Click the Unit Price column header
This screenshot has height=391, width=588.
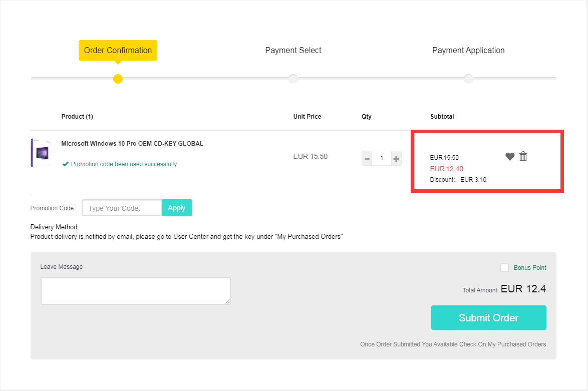pyautogui.click(x=307, y=117)
